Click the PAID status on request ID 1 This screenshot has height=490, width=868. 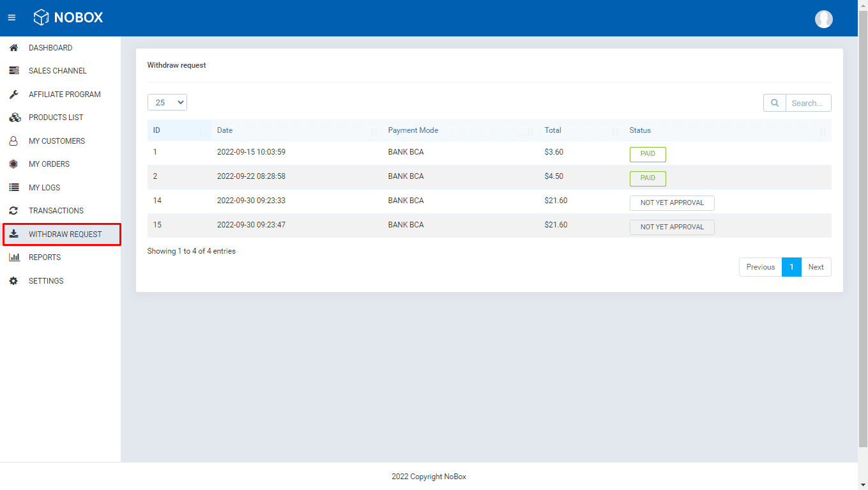(647, 154)
